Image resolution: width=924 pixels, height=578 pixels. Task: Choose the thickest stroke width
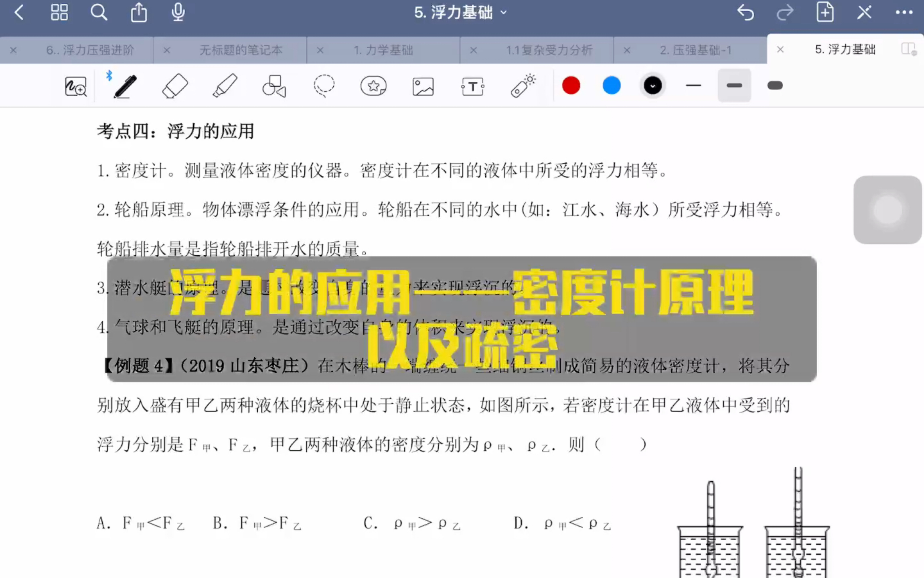pyautogui.click(x=775, y=85)
